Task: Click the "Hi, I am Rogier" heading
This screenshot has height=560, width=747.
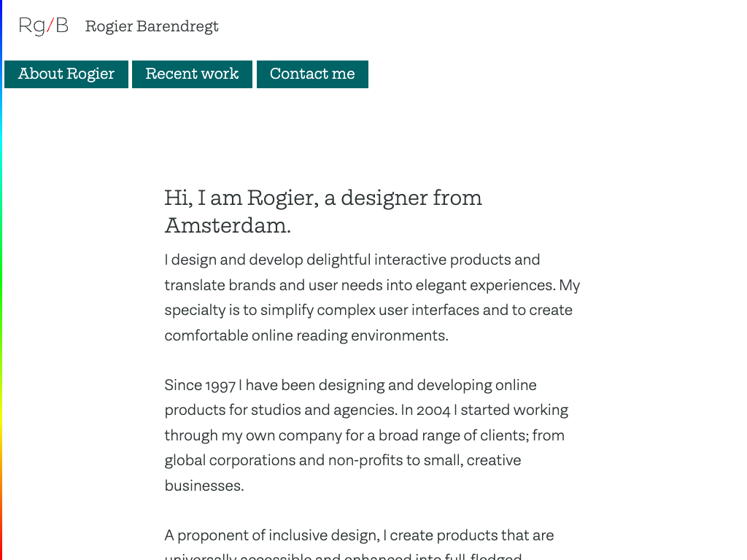Action: pyautogui.click(x=323, y=198)
